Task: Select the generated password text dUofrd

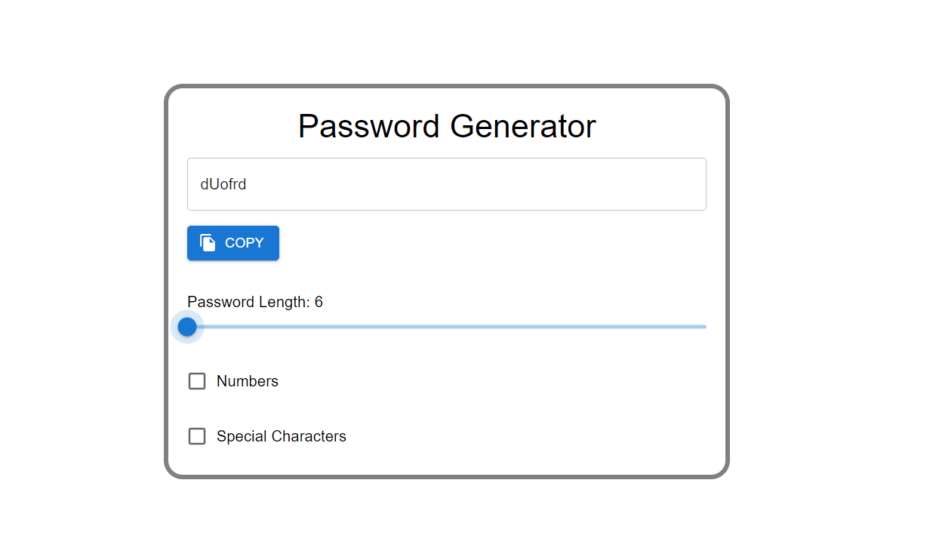Action: [224, 183]
